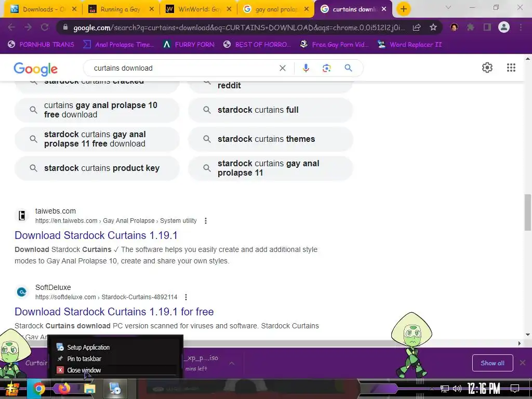Click the vertical scrollbar down arrow
This screenshot has height=399, width=532.
click(x=528, y=335)
